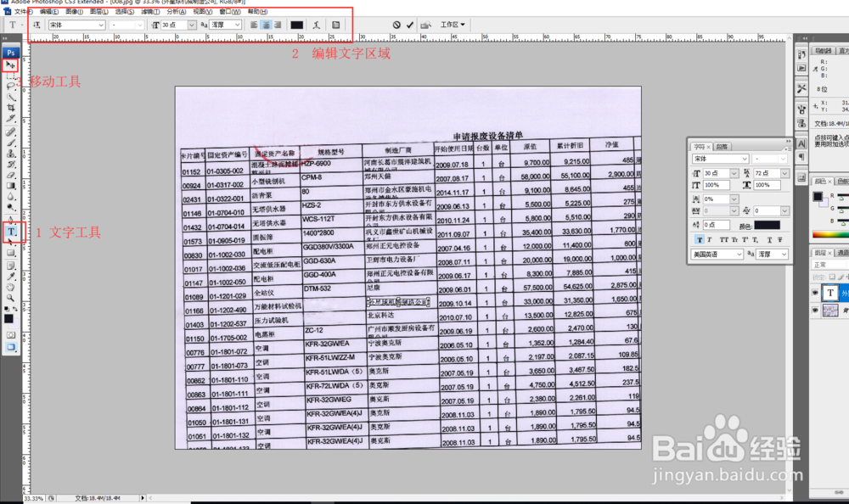The height and width of the screenshot is (504, 849).
Task: Open the 工作区 workspace dropdown
Action: [453, 25]
